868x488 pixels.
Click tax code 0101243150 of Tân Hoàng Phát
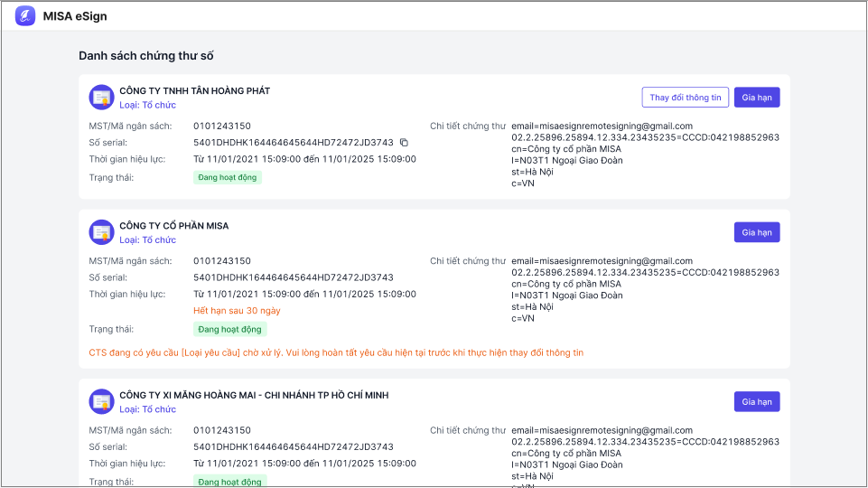222,126
